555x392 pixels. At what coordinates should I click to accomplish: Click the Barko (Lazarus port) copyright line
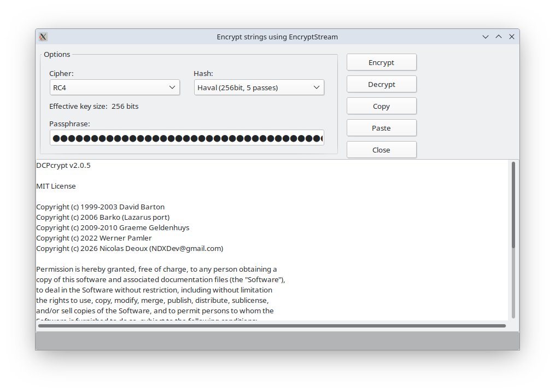coord(103,217)
